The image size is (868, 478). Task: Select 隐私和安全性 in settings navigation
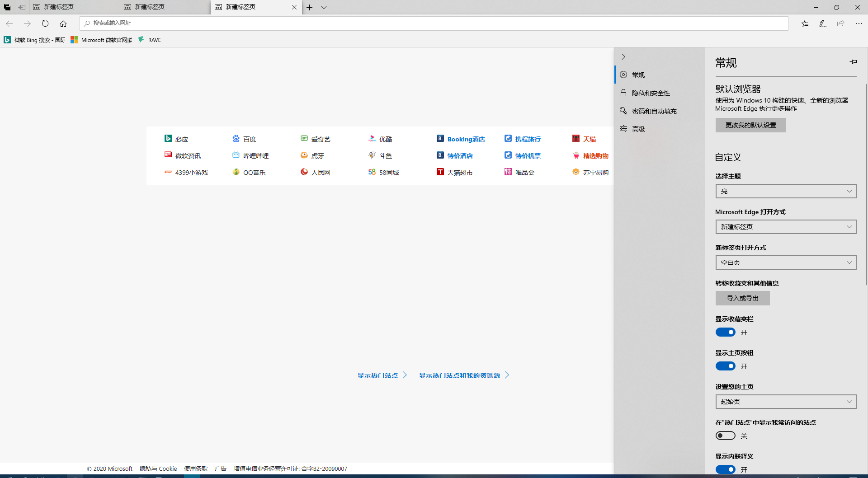click(660, 93)
